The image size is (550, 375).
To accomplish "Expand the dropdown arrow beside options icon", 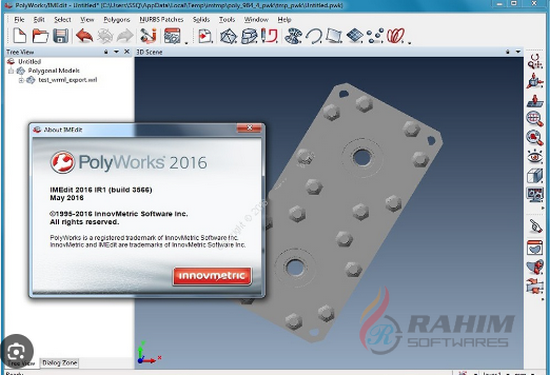I will (x=186, y=43).
